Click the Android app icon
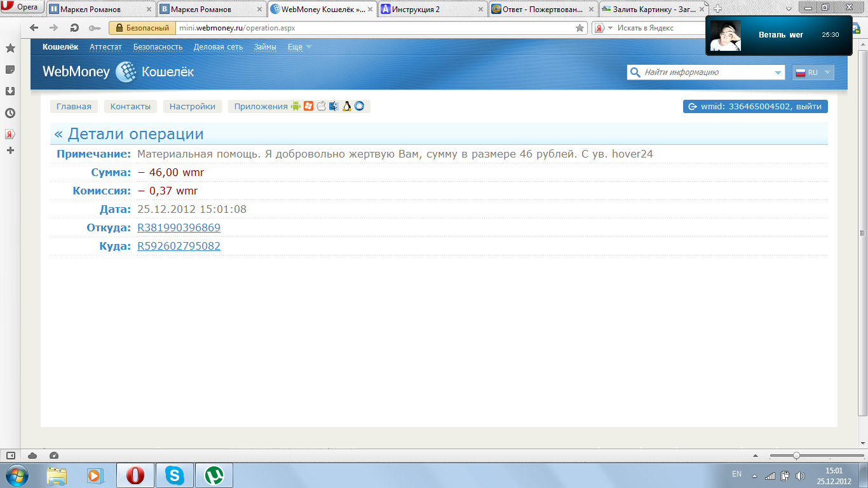The image size is (868, 488). point(295,106)
